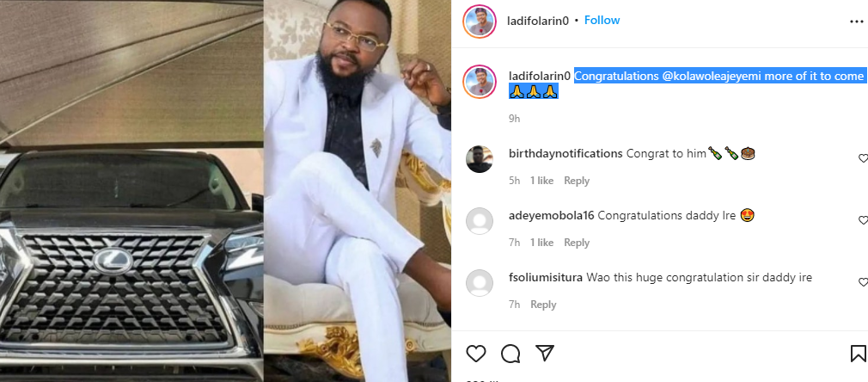Reply to fsoliumisitura's comment

[x=543, y=305]
